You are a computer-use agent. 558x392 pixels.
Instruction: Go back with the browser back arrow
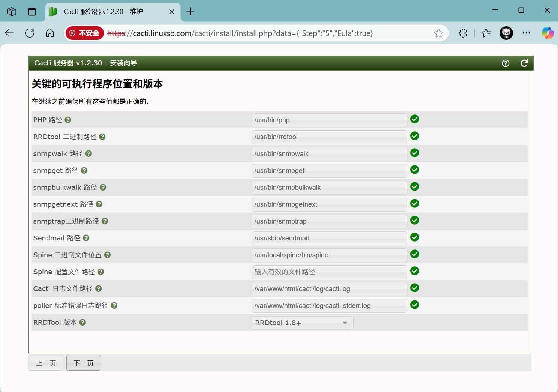9,33
